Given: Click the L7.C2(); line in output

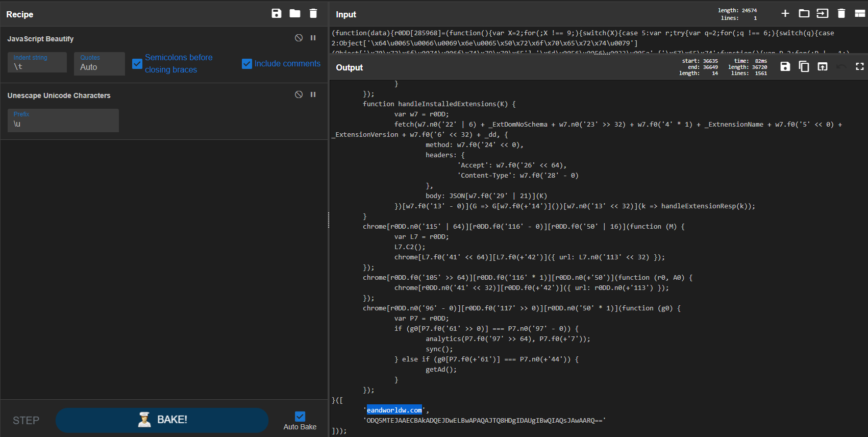Looking at the screenshot, I should (410, 247).
